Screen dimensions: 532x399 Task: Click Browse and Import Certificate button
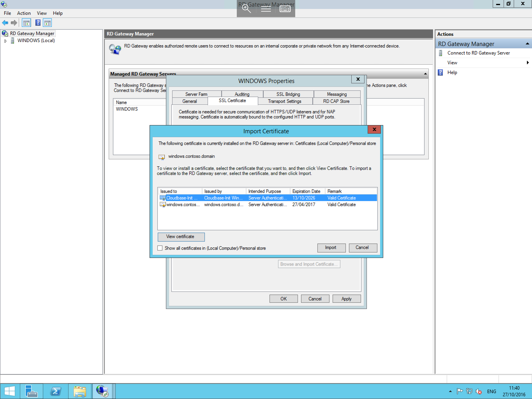[x=309, y=264]
